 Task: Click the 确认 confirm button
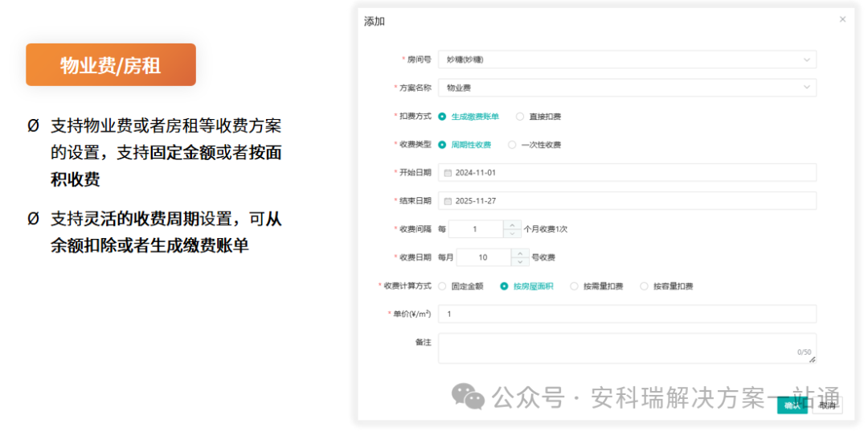tap(792, 405)
